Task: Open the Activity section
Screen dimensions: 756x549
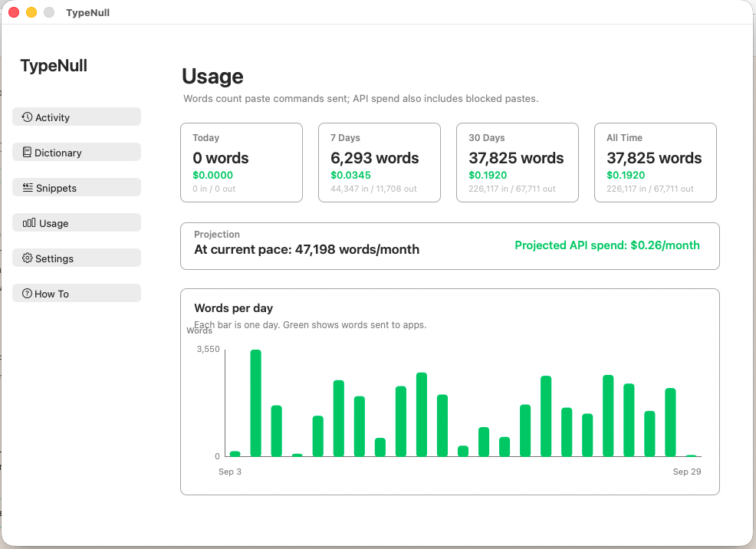Action: (77, 117)
